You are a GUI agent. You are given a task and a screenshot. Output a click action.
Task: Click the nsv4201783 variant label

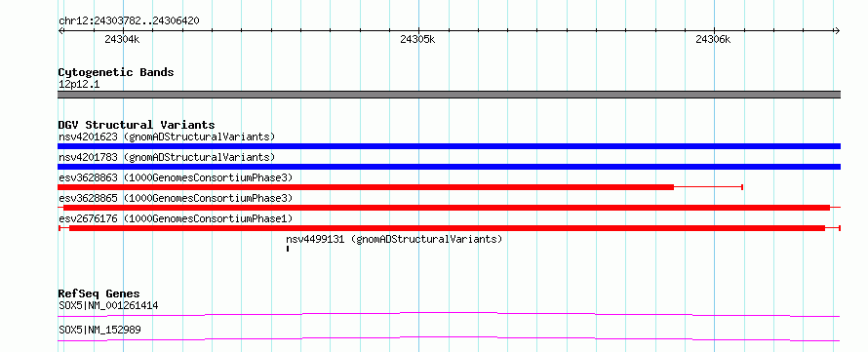point(167,157)
